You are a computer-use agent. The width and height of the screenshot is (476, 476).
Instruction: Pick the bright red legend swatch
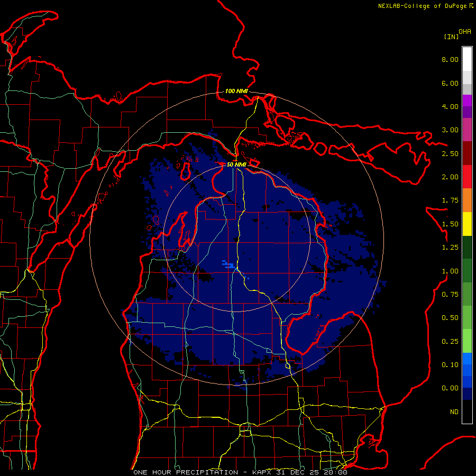tap(467, 177)
